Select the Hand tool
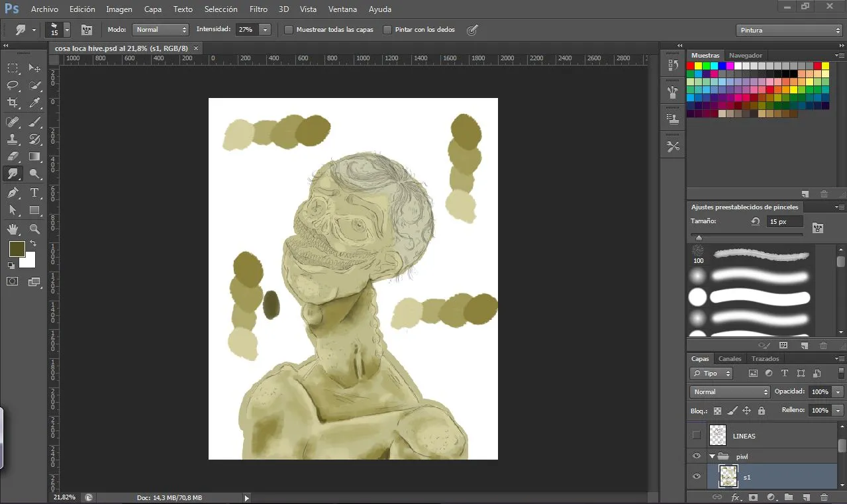 (13, 229)
